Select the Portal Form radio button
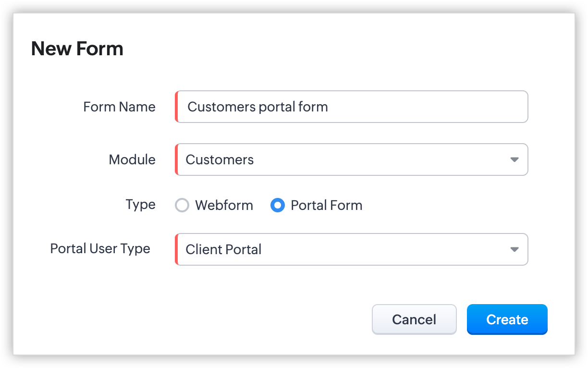Screen dimensions: 588x368 click(x=278, y=206)
